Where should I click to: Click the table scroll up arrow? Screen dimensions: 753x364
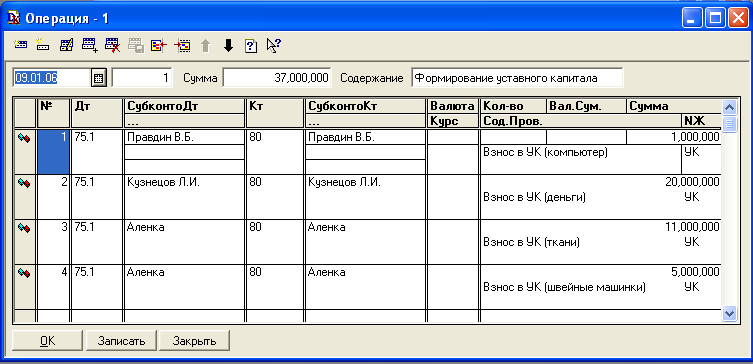point(729,107)
